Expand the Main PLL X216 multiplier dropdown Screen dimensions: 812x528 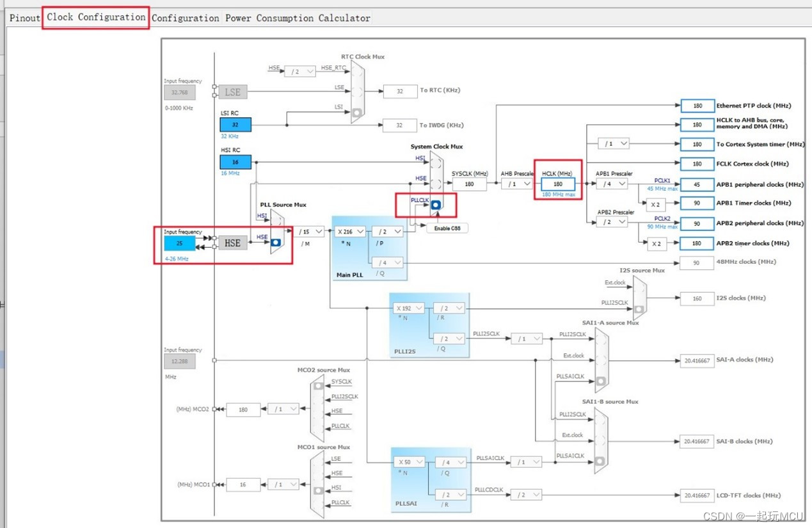click(349, 232)
